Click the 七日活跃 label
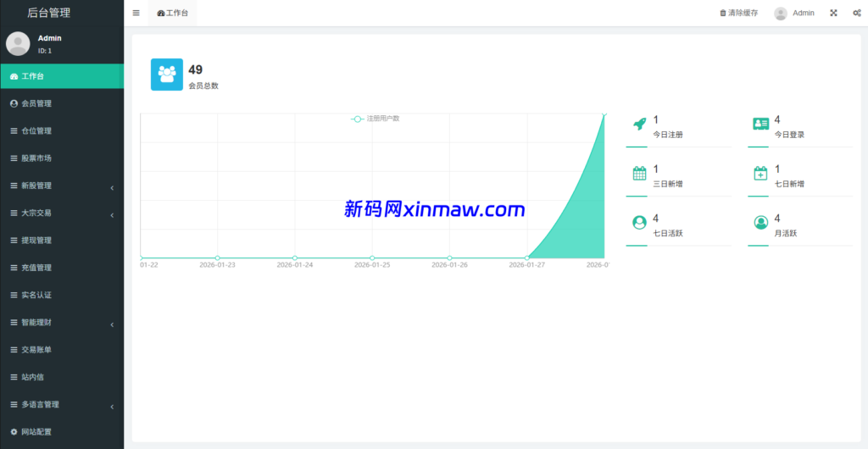The width and height of the screenshot is (868, 449). point(668,233)
